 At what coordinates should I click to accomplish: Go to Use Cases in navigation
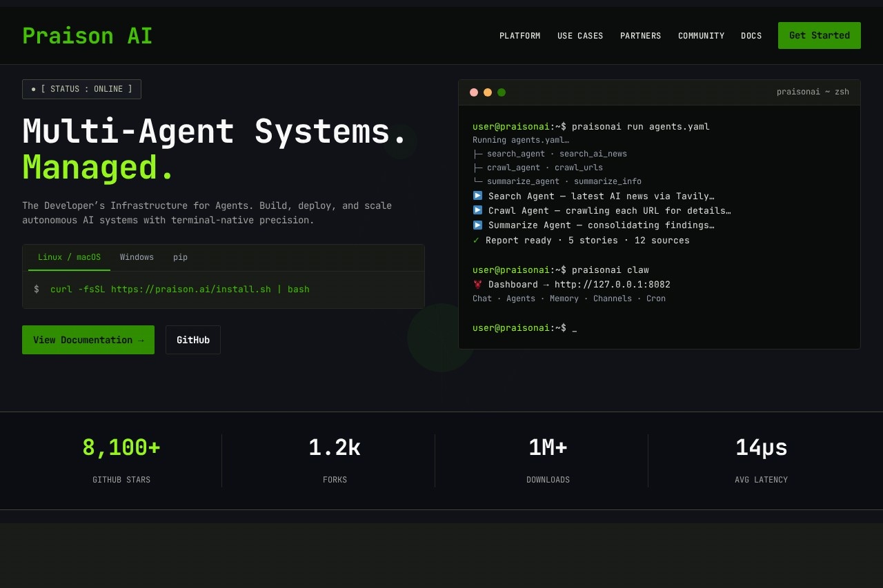(580, 36)
